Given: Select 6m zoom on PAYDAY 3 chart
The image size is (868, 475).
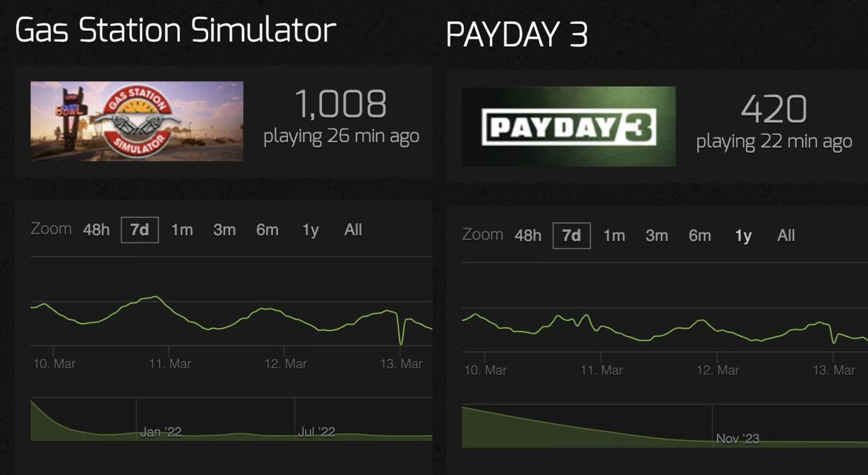Looking at the screenshot, I should coord(700,235).
